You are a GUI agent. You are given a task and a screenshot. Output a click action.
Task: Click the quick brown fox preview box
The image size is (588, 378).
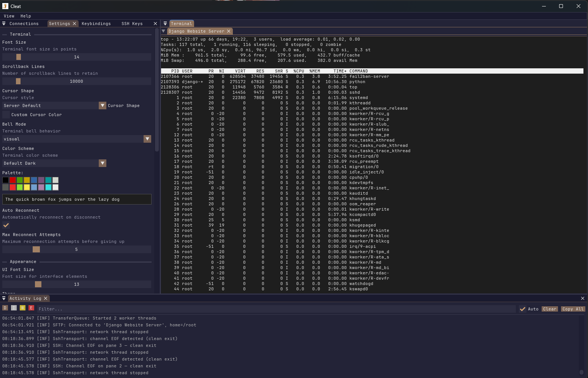[77, 199]
